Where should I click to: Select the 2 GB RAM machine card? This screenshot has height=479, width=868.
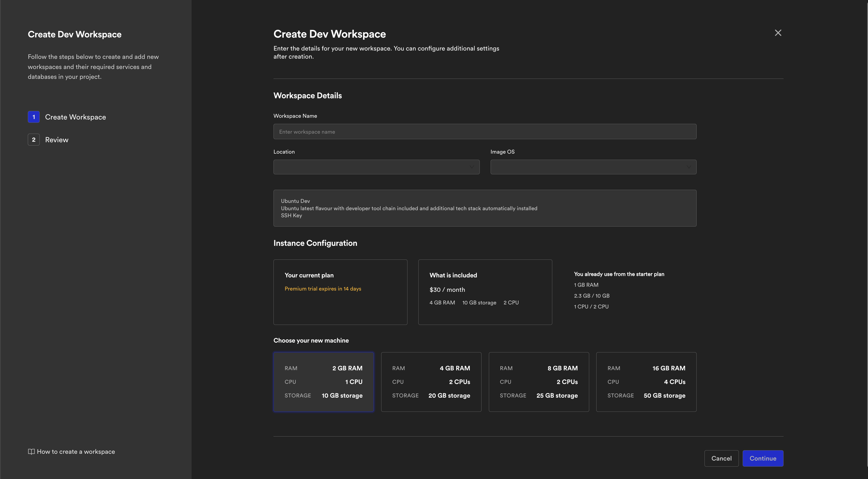pyautogui.click(x=324, y=382)
